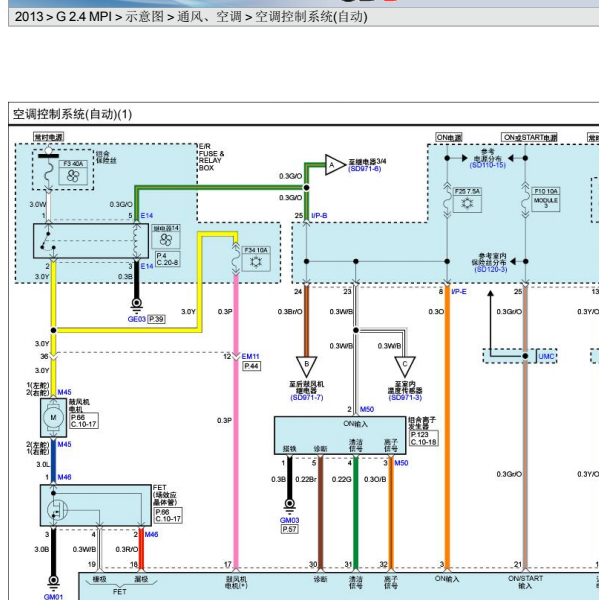Click the GM01 ground symbol

[x=53, y=583]
